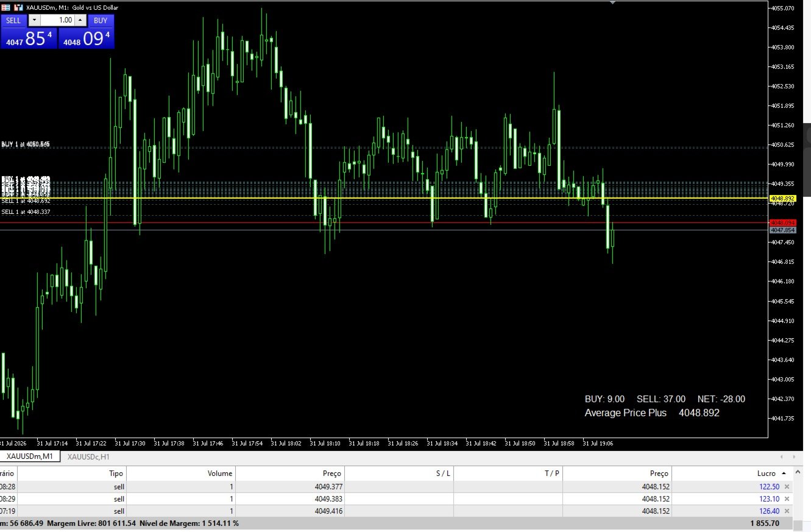Decrease trade volume with the down arrow

click(x=34, y=20)
